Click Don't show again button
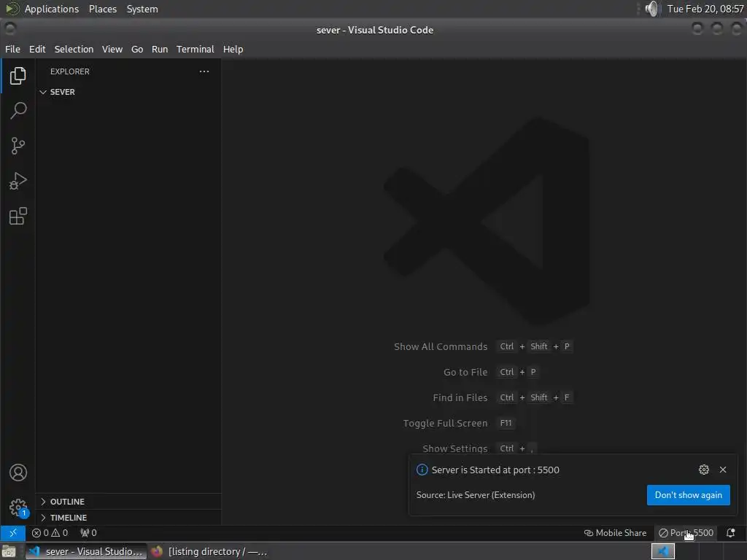Viewport: 747px width, 560px height. click(x=688, y=495)
